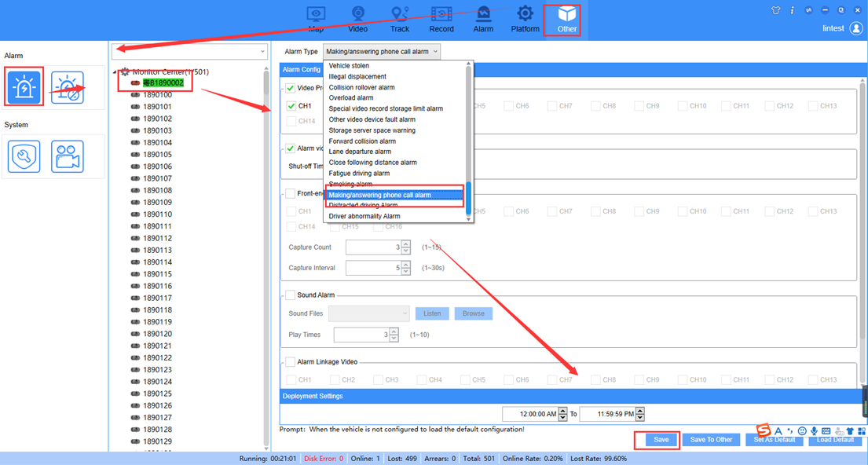868x465 pixels.
Task: Toggle the IME letter A mode
Action: point(778,430)
